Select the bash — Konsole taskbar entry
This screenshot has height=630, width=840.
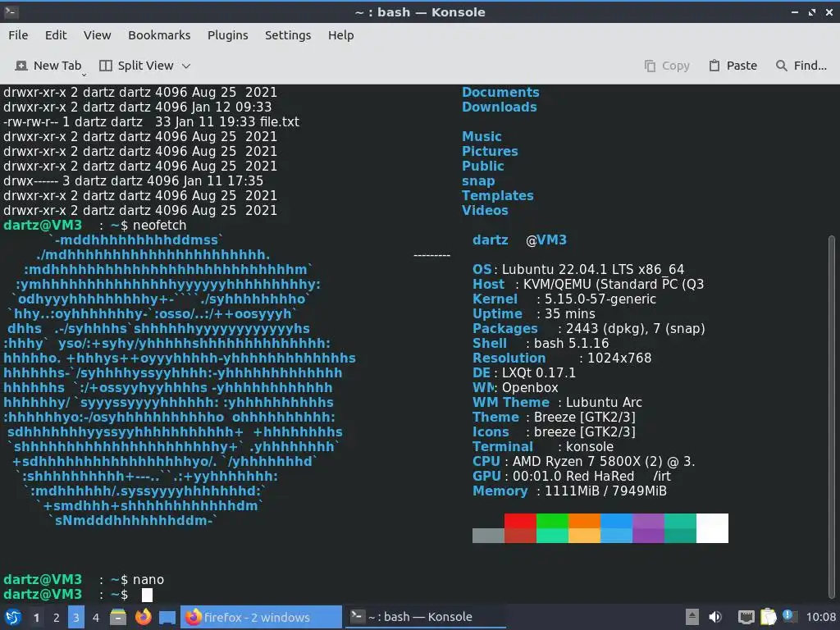426,617
